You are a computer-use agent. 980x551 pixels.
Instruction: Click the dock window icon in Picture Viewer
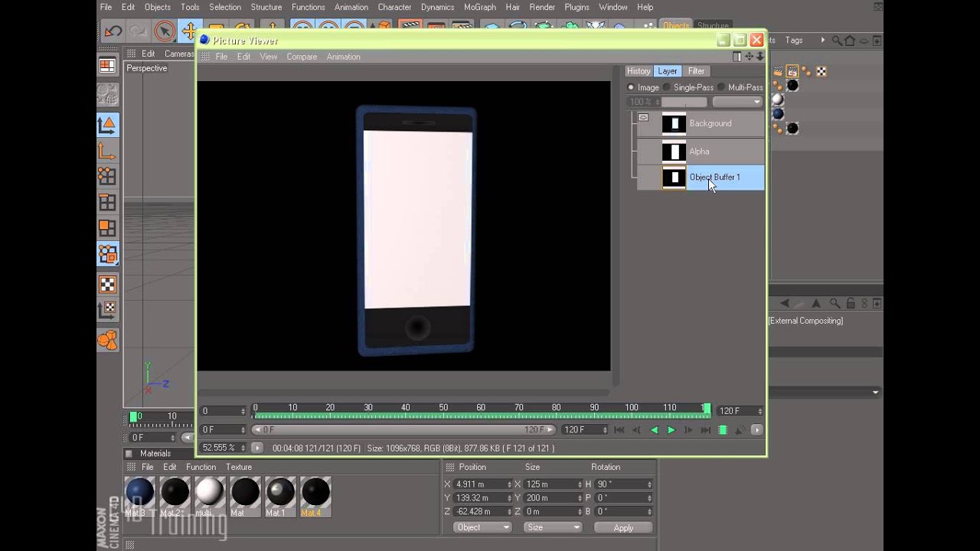(x=737, y=57)
